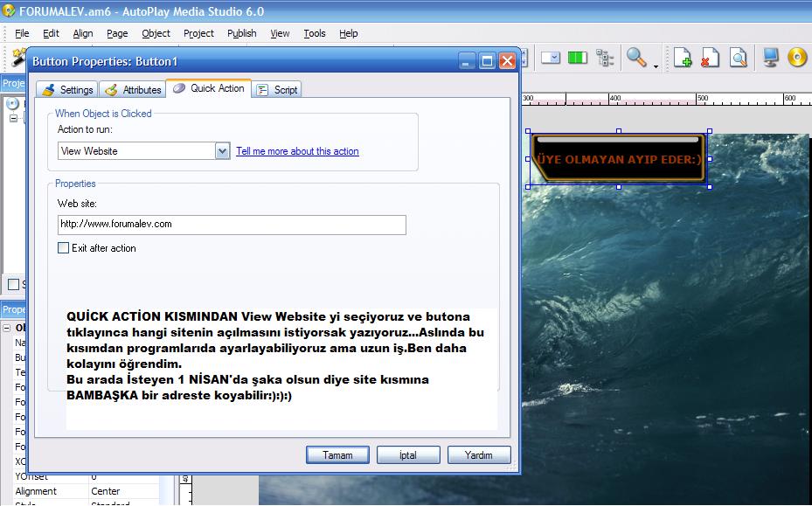Screen dimensions: 812x506
Task: Open the Edit menu
Action: click(51, 33)
